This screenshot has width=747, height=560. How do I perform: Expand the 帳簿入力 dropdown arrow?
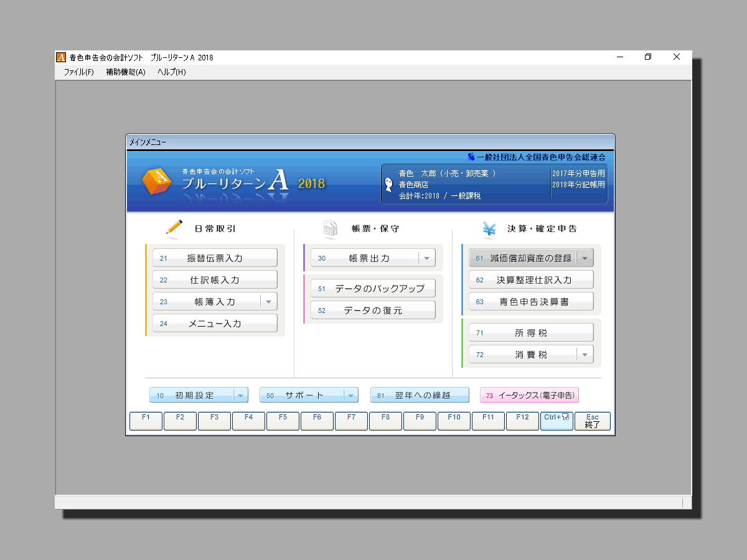point(268,302)
